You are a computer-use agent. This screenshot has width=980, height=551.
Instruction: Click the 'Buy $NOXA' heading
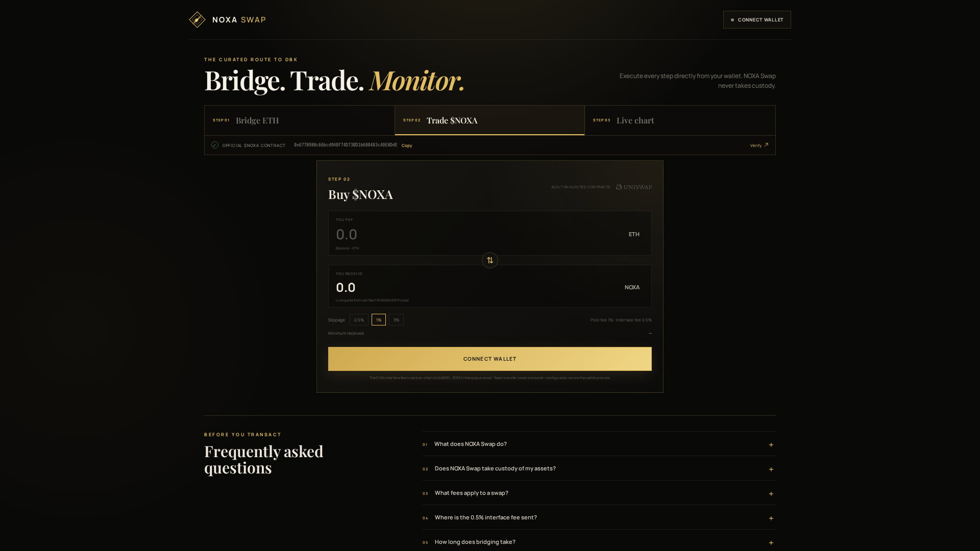(x=360, y=194)
